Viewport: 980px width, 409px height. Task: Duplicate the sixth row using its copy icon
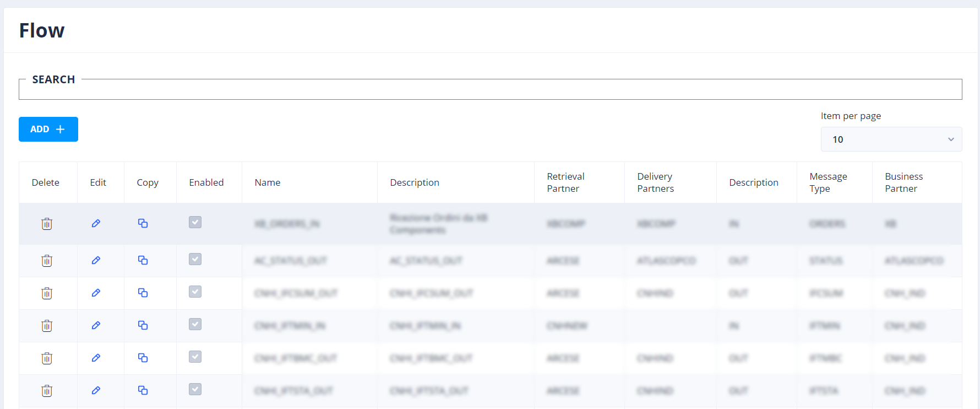(143, 390)
